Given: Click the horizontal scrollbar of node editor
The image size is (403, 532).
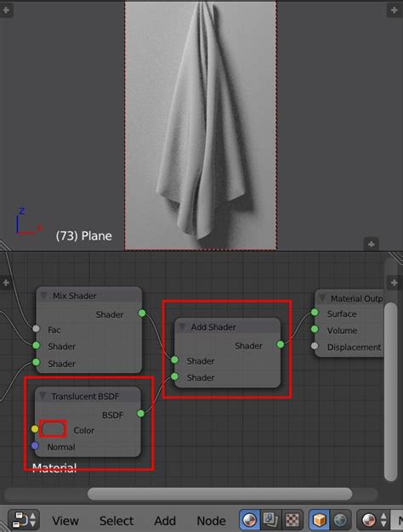Looking at the screenshot, I should tap(219, 494).
